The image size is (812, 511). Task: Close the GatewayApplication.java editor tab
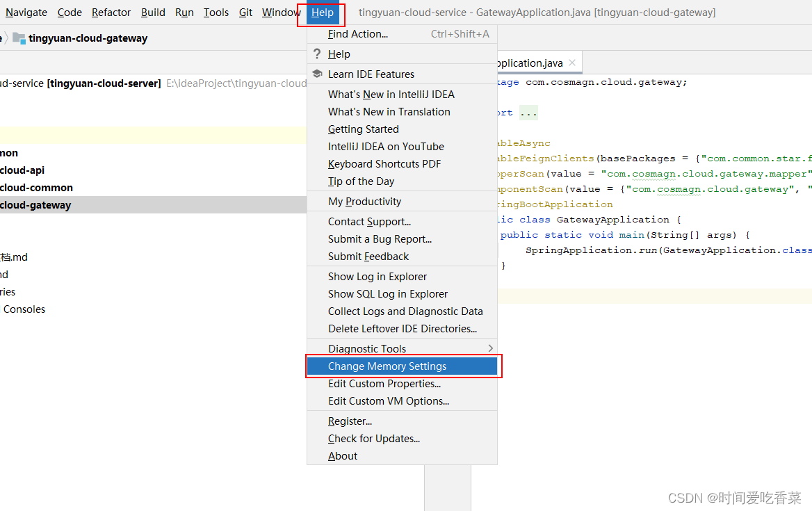tap(572, 62)
